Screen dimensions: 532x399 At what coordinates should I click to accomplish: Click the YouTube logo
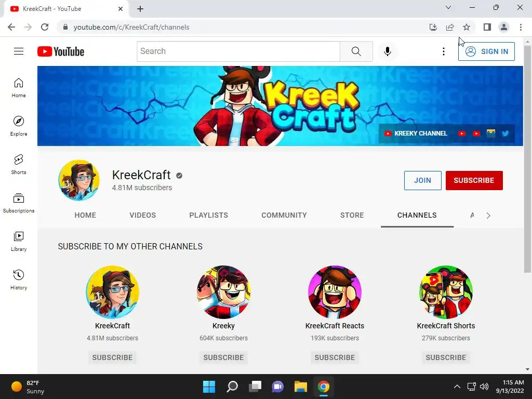click(61, 51)
